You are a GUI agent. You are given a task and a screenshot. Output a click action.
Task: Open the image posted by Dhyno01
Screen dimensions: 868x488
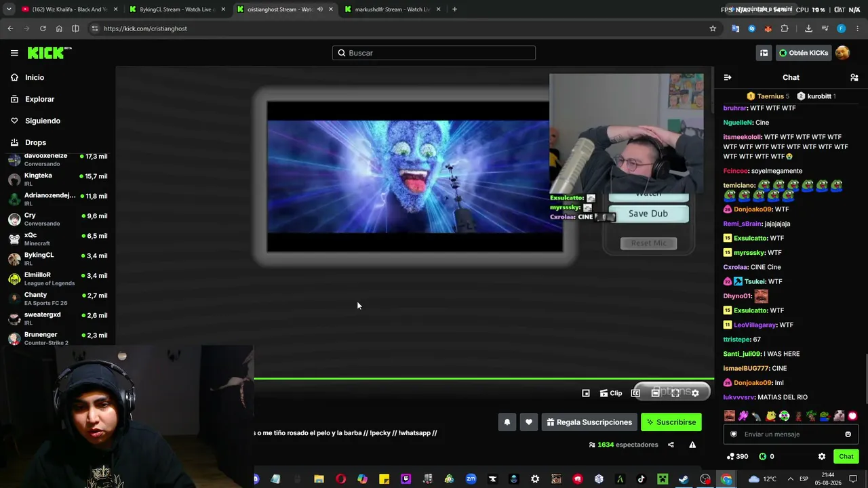(x=762, y=296)
